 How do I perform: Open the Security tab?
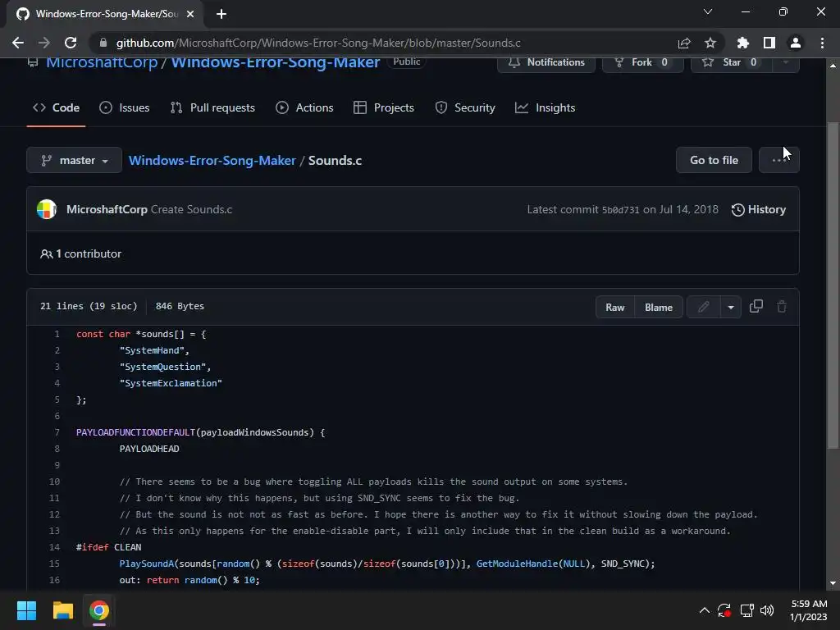click(466, 107)
